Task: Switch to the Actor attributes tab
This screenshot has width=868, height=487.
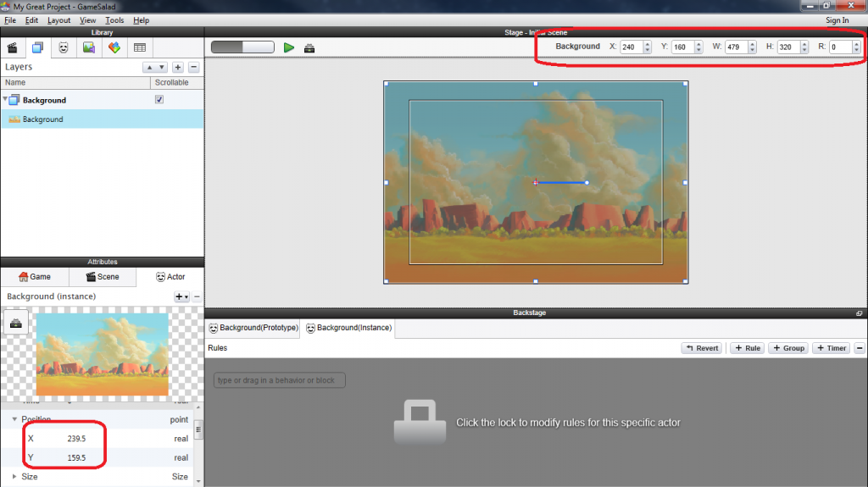Action: (x=170, y=277)
